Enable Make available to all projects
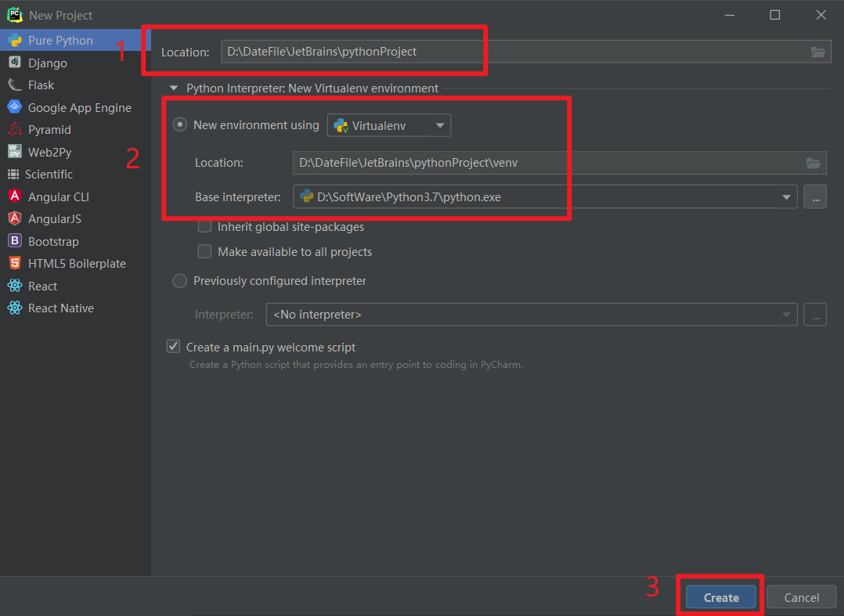The height and width of the screenshot is (616, 844). (204, 251)
